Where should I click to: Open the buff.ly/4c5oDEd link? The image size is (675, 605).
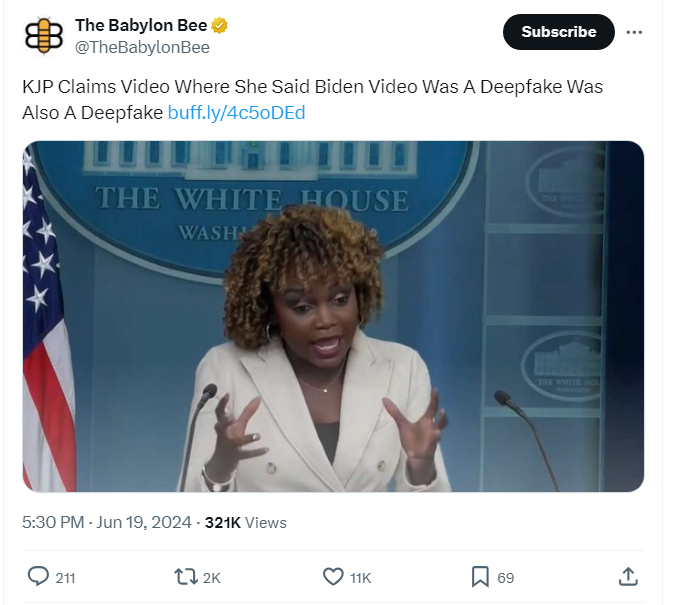(x=236, y=113)
